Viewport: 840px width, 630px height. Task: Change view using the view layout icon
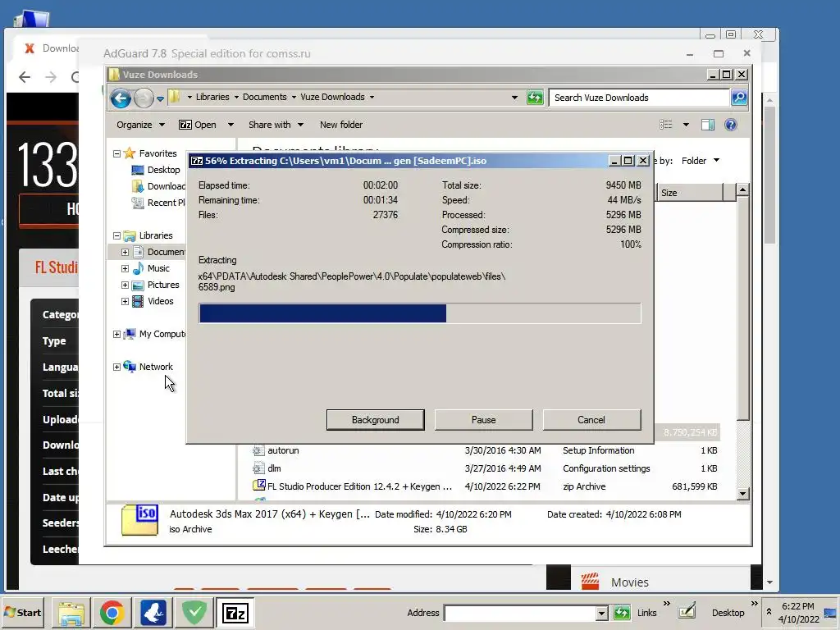666,125
